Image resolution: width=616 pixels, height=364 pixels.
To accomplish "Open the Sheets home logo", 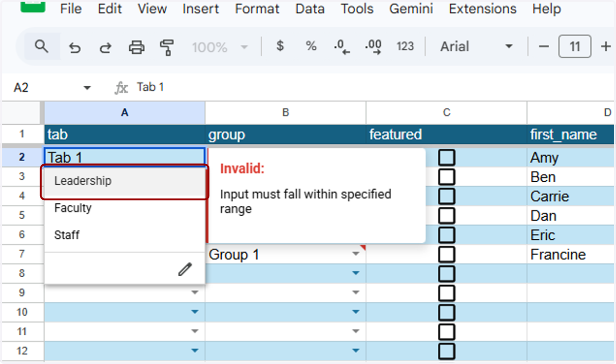I will pyautogui.click(x=33, y=6).
